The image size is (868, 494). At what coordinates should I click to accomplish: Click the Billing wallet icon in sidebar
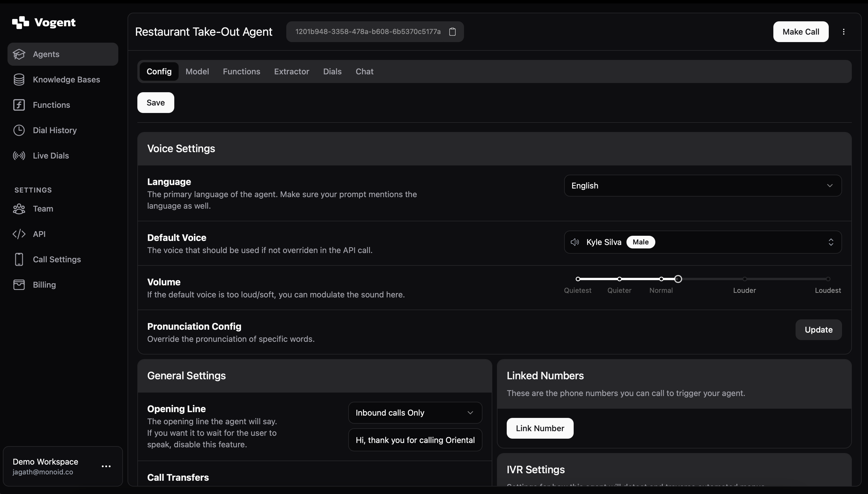tap(19, 285)
